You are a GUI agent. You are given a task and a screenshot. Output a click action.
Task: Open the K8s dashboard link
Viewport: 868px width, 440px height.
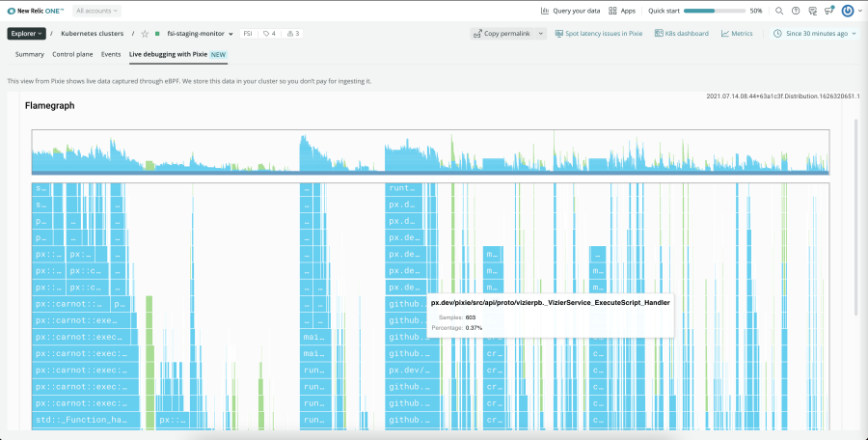tap(683, 33)
